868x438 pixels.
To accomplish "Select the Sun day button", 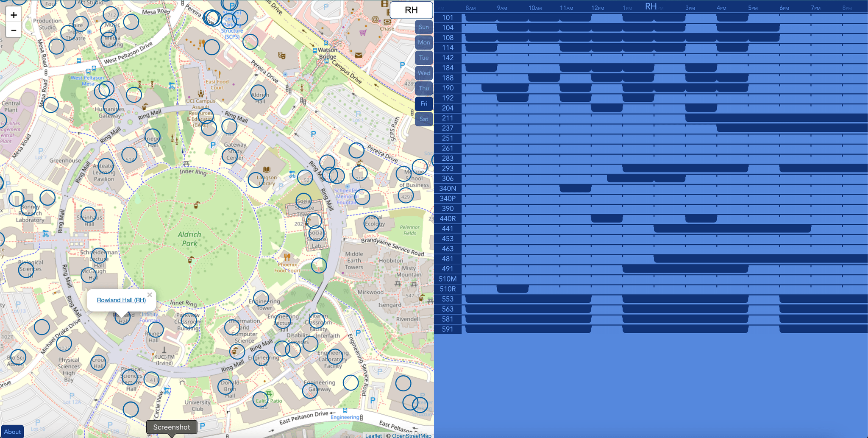I will [424, 27].
